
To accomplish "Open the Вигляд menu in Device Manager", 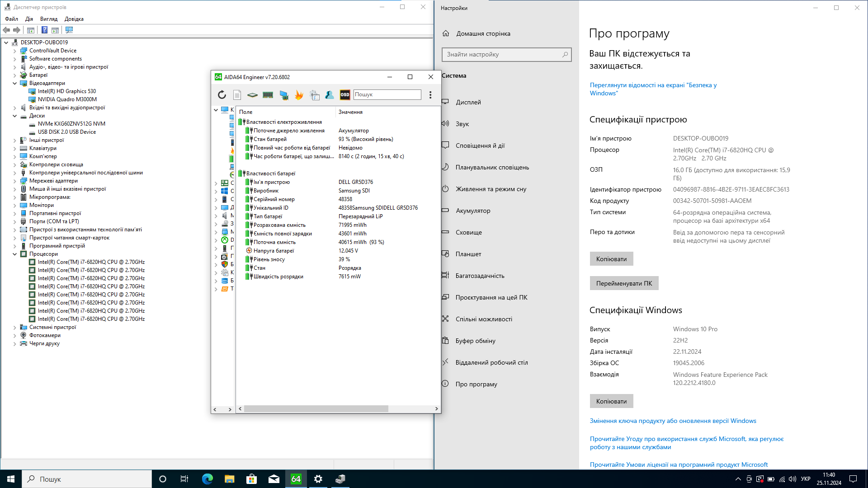I will pyautogui.click(x=49, y=19).
